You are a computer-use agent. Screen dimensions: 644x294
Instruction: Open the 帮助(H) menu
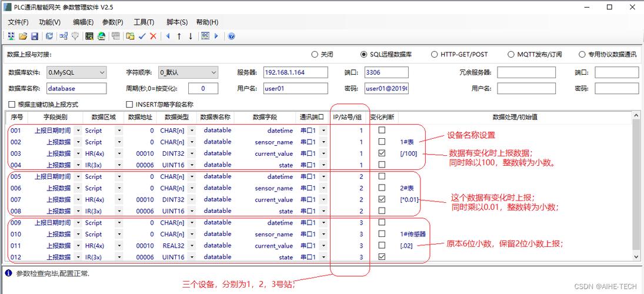pos(207,22)
